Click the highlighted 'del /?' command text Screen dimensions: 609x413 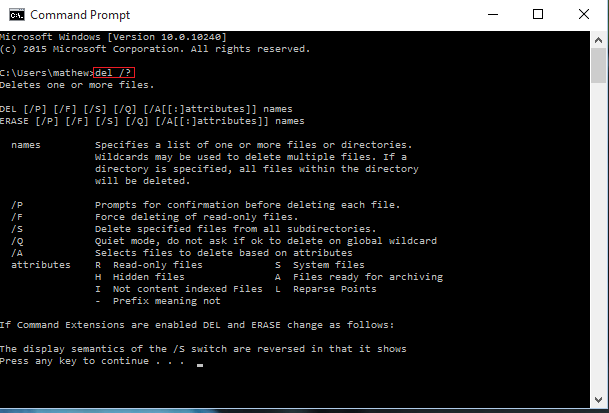(112, 73)
